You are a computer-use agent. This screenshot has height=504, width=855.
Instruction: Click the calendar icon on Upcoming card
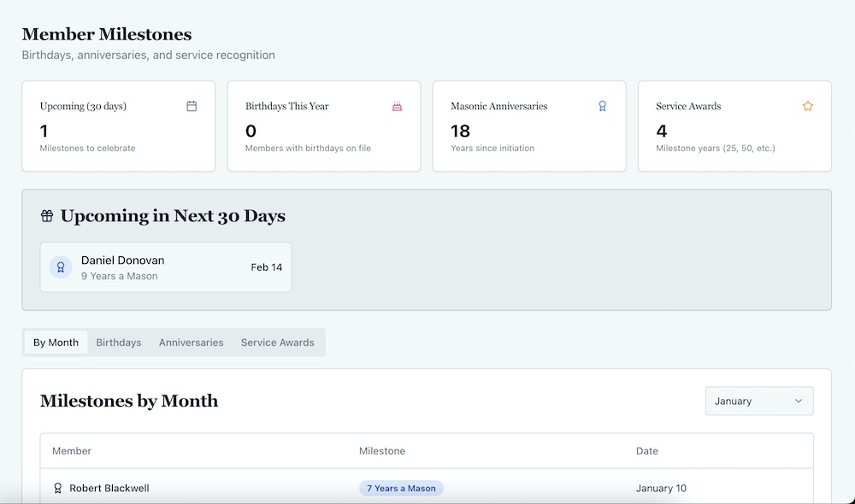click(x=192, y=106)
